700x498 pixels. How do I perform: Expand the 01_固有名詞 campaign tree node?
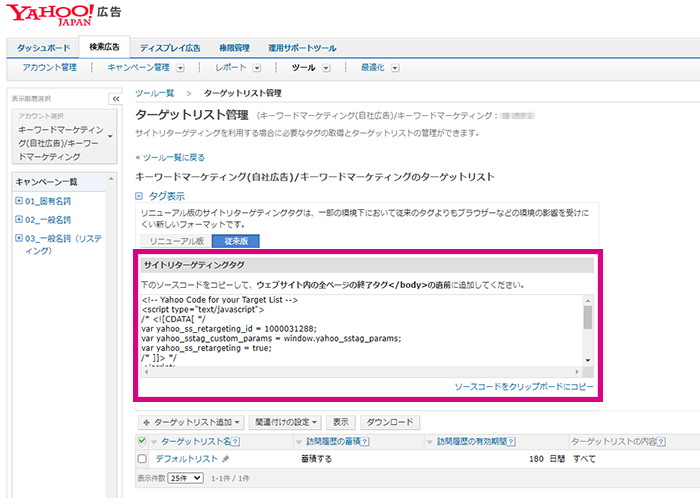coord(19,201)
